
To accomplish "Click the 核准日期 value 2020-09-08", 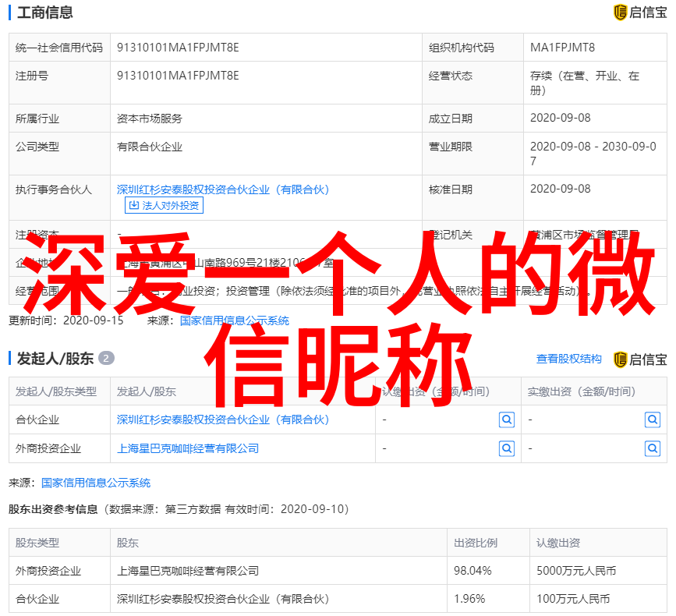I will tap(561, 189).
